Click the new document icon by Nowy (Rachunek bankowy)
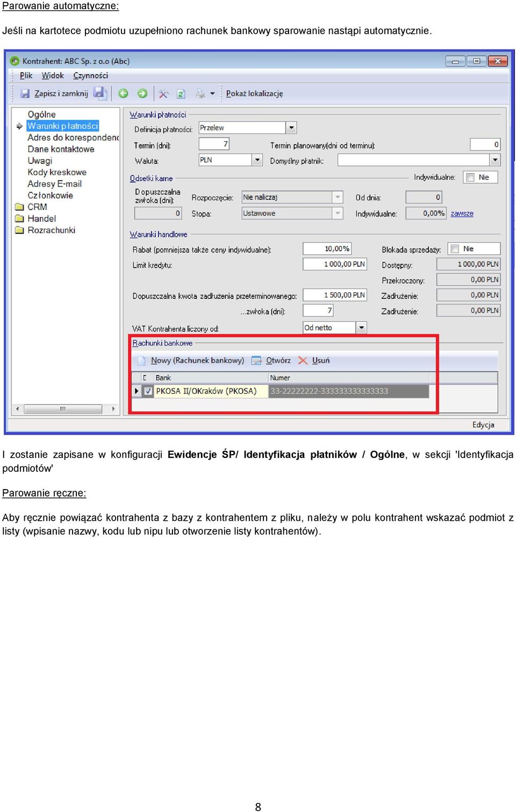The width and height of the screenshot is (516, 812). pyautogui.click(x=142, y=361)
